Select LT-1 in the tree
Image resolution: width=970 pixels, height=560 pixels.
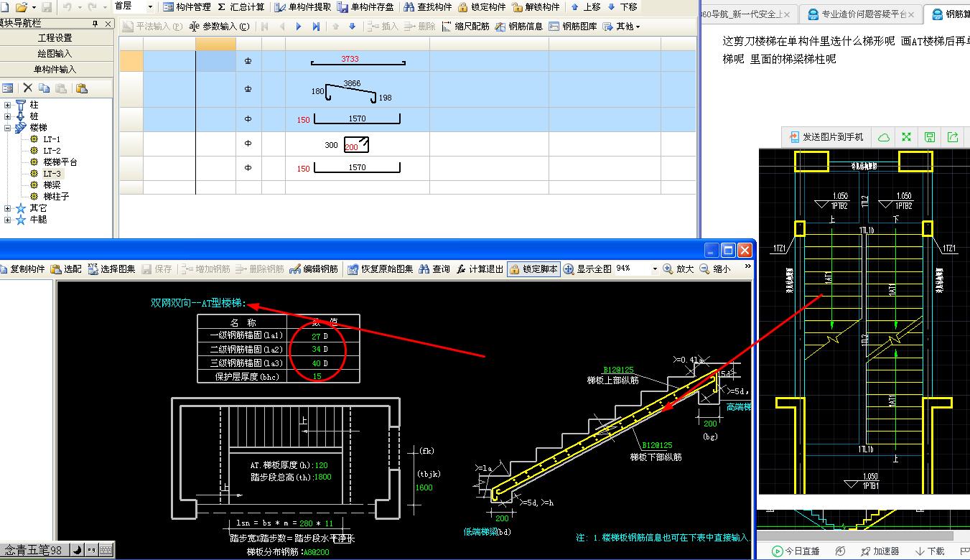(x=52, y=139)
